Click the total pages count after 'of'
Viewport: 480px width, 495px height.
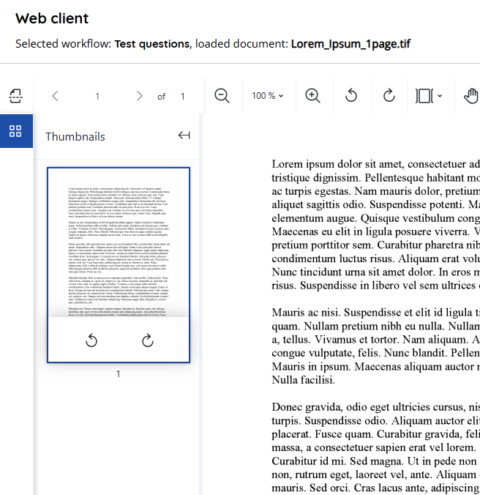[x=183, y=96]
